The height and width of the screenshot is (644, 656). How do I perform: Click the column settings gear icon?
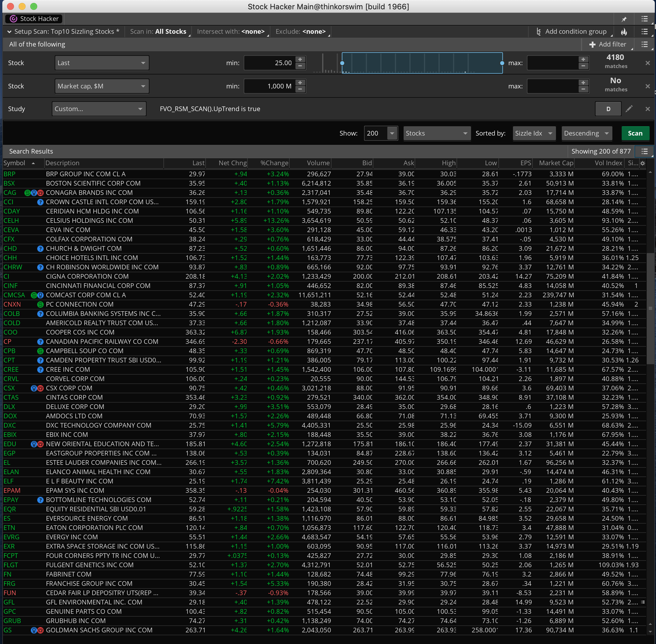click(x=642, y=163)
